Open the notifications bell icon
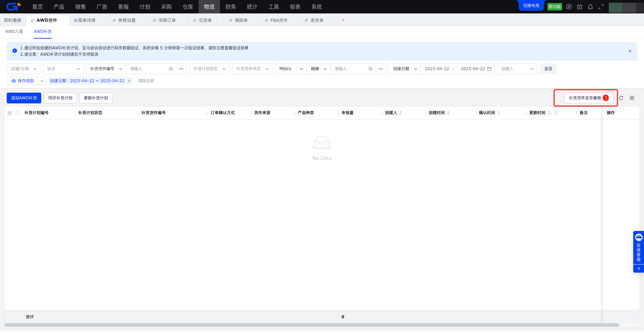 [590, 7]
